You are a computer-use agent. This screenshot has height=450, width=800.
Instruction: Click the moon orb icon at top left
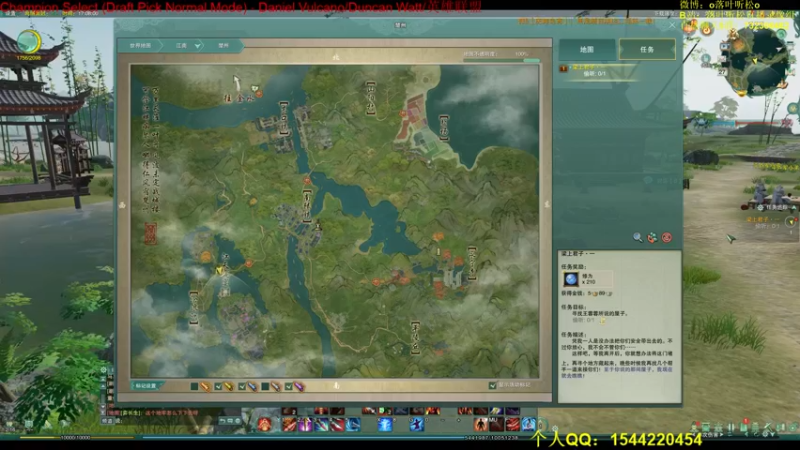click(29, 42)
